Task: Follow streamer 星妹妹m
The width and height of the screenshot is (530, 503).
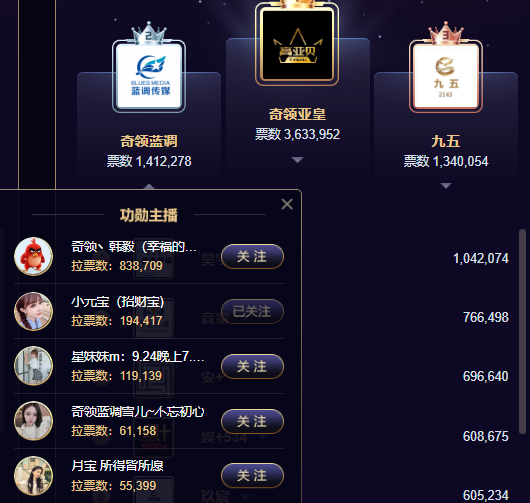Action: point(252,366)
